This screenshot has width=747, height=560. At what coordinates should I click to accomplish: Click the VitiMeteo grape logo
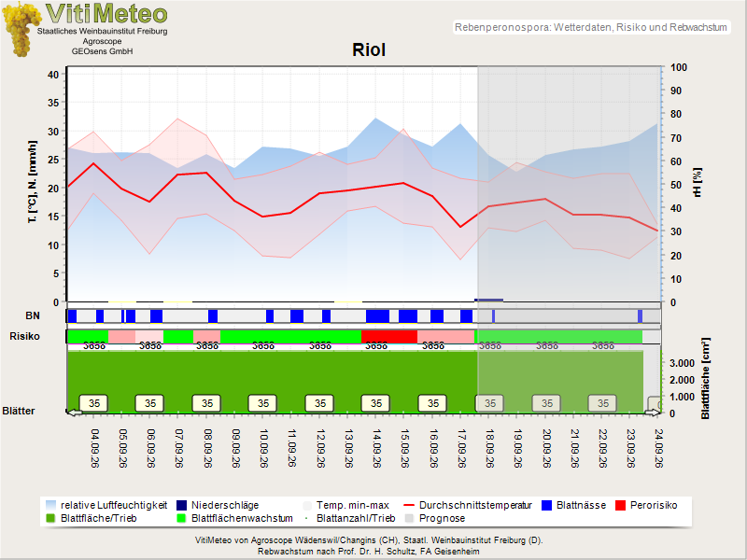point(21,31)
